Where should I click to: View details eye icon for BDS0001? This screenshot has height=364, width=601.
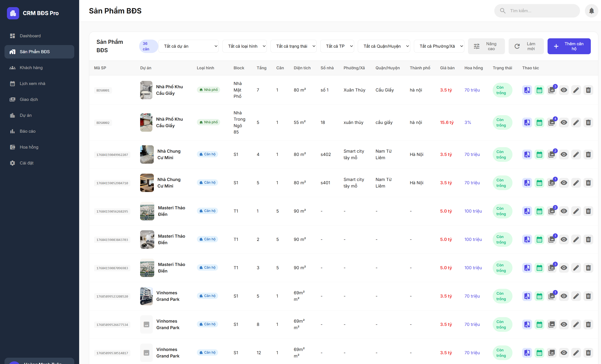coord(564,90)
